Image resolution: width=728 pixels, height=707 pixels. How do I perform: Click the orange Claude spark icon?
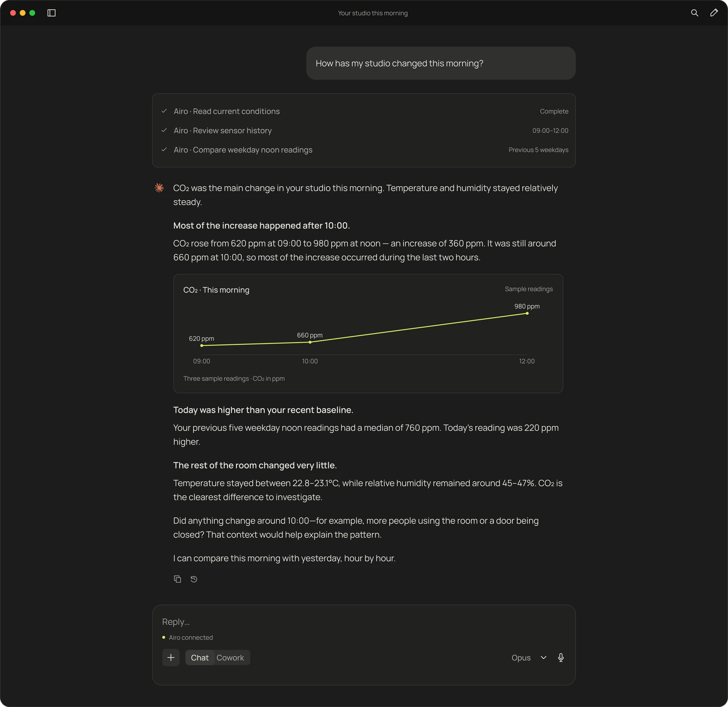click(x=159, y=188)
